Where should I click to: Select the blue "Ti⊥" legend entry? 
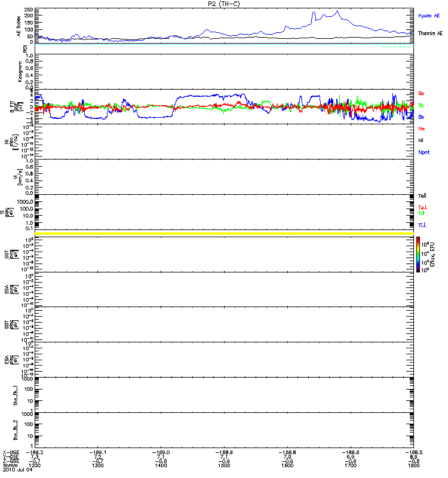point(422,225)
